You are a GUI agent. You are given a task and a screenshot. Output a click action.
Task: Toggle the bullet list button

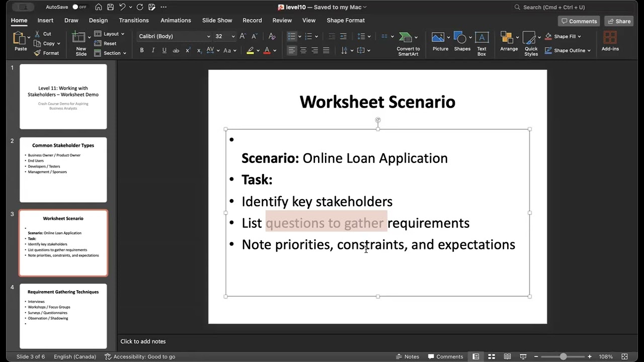tap(291, 36)
